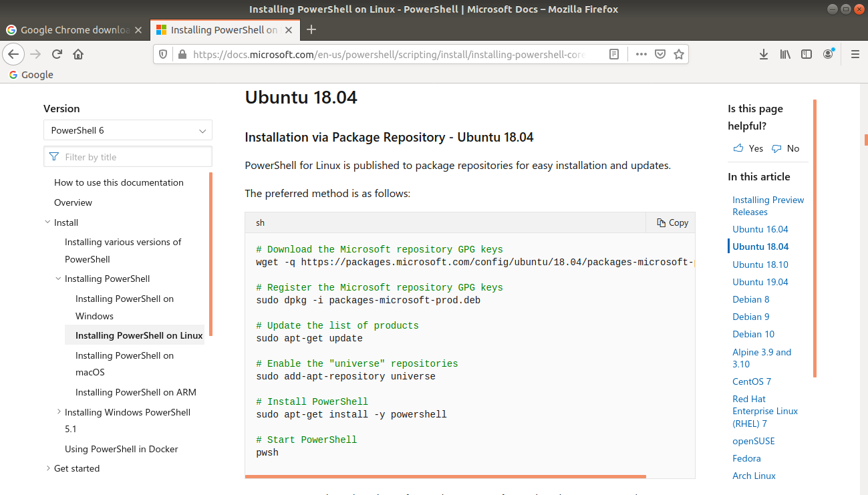Open the PowerShell 6 version dropdown

(x=128, y=130)
